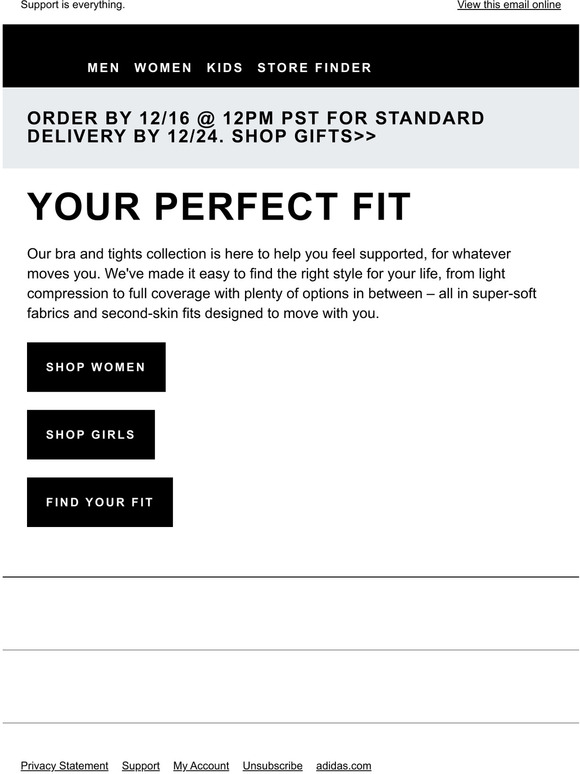Click the ORDER BY 12/16 delivery notice line
This screenshot has height=774, width=580.
(x=255, y=118)
